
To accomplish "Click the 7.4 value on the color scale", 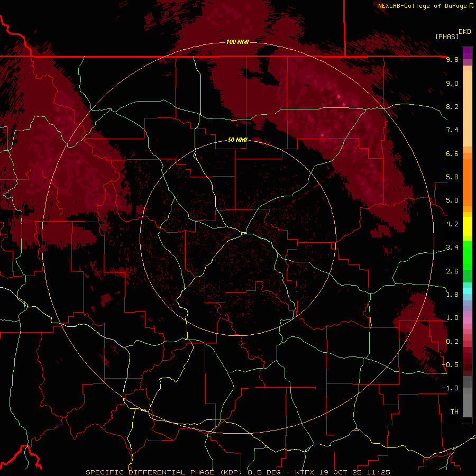I will click(x=452, y=130).
